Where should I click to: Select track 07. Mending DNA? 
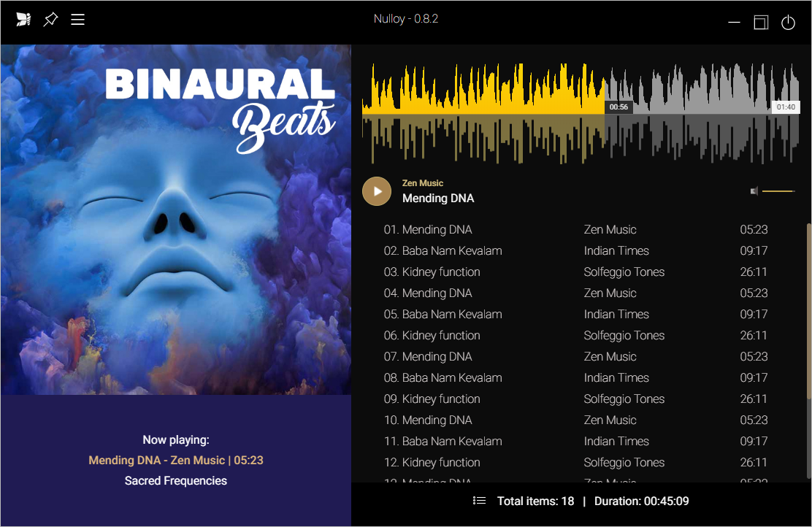tap(575, 357)
